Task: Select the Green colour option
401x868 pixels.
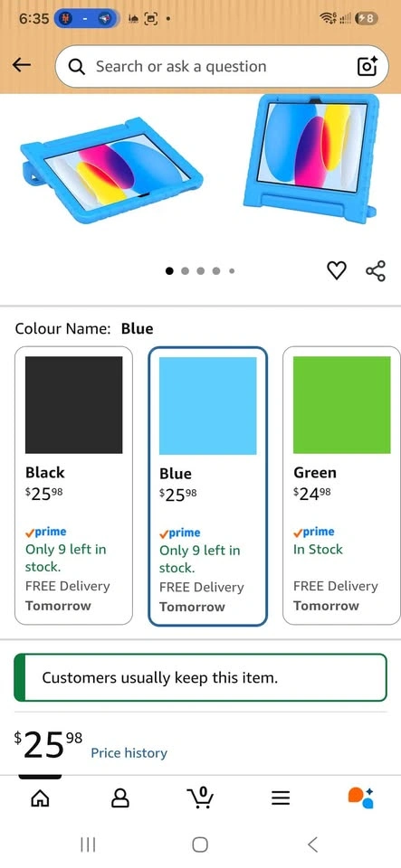Action: [342, 486]
